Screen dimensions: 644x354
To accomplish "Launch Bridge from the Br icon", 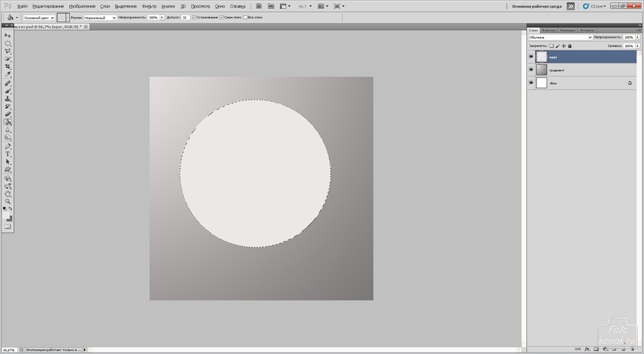I will 258,6.
